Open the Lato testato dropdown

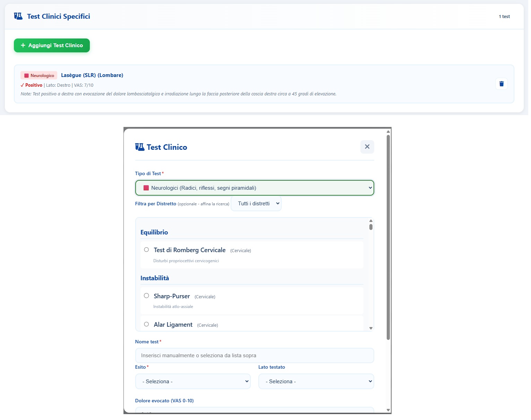316,381
